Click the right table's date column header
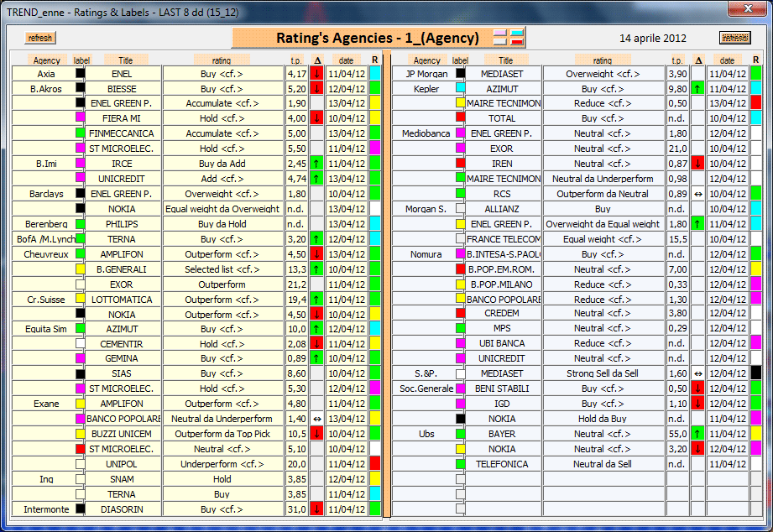 727,60
